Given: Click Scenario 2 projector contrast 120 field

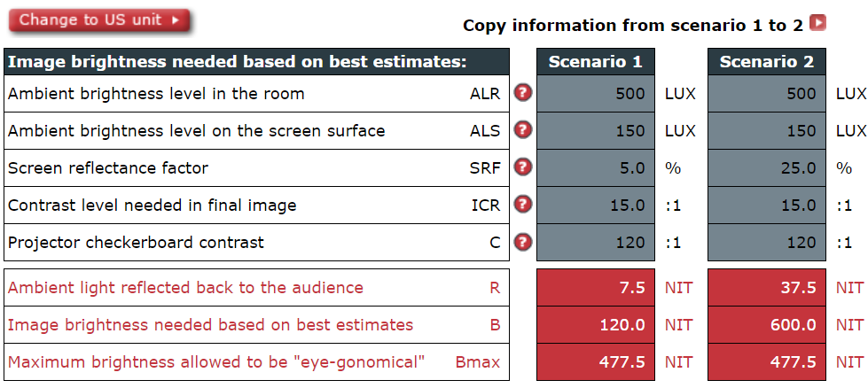Looking at the screenshot, I should [767, 242].
